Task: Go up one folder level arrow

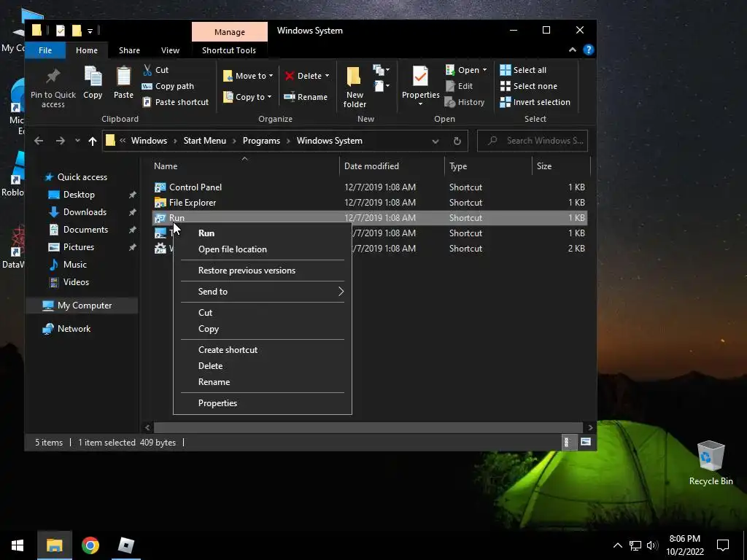Action: pyautogui.click(x=93, y=141)
